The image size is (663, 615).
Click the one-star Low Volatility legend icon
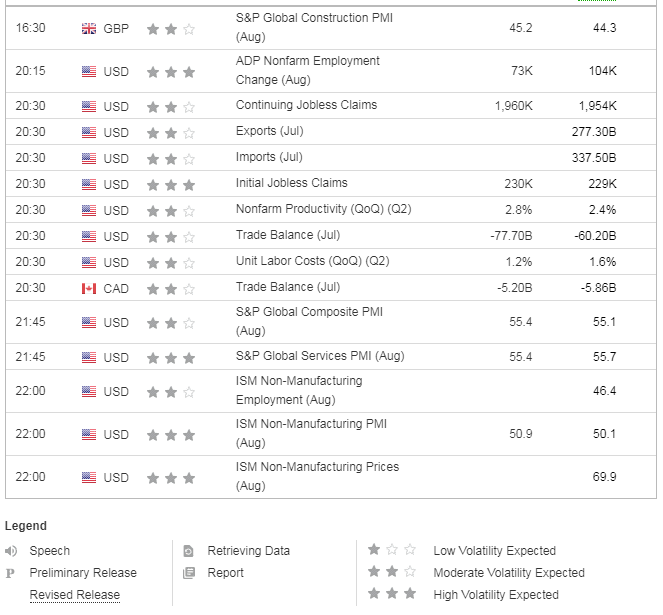click(392, 549)
